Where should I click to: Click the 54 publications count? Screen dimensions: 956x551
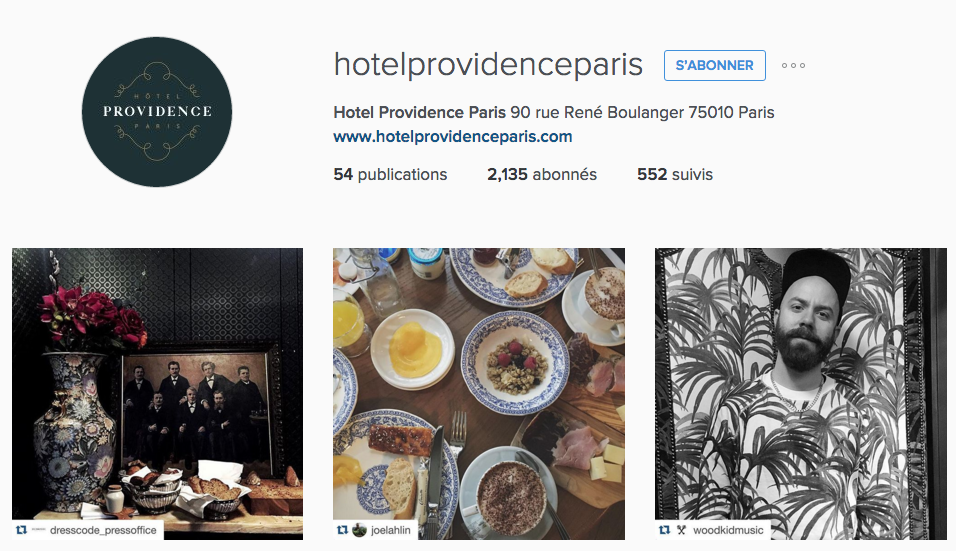pos(390,174)
